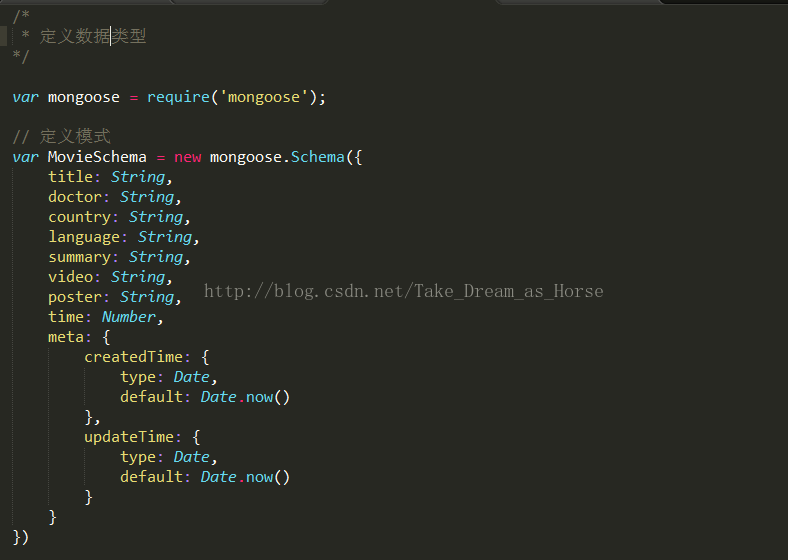Image resolution: width=788 pixels, height=560 pixels.
Task: Place cursor on the closing */ comment marker
Action: [x=21, y=56]
